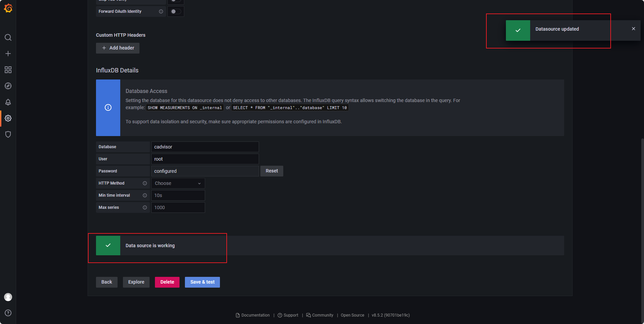The height and width of the screenshot is (324, 644).
Task: Click the Add header button
Action: click(118, 48)
